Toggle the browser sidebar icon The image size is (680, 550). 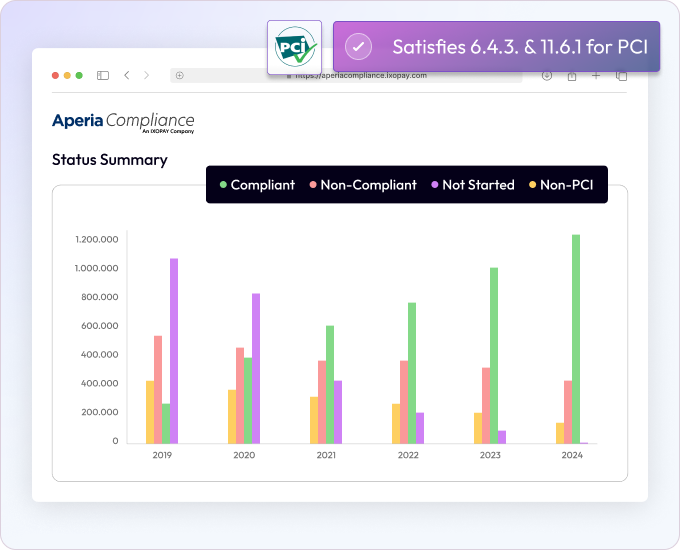[102, 75]
